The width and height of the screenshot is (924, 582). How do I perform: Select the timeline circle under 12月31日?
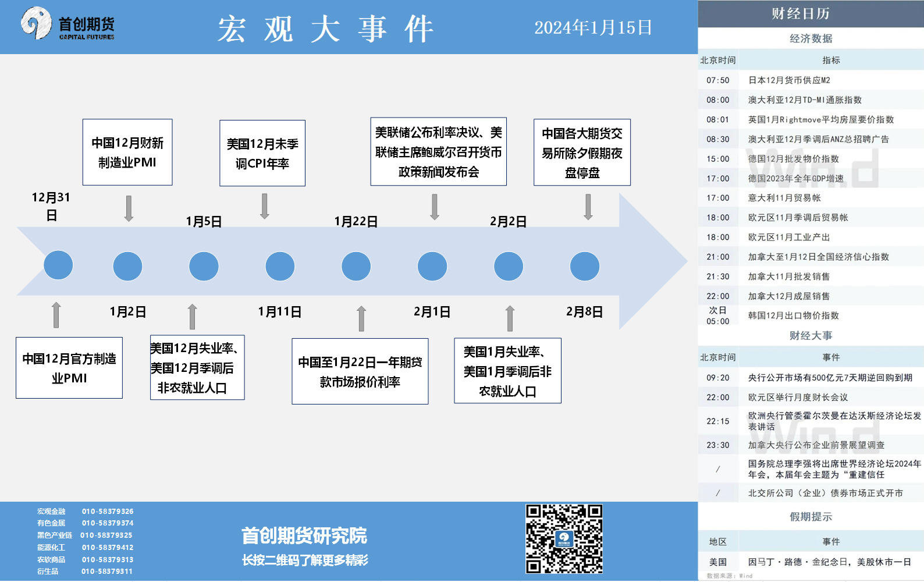(x=58, y=265)
